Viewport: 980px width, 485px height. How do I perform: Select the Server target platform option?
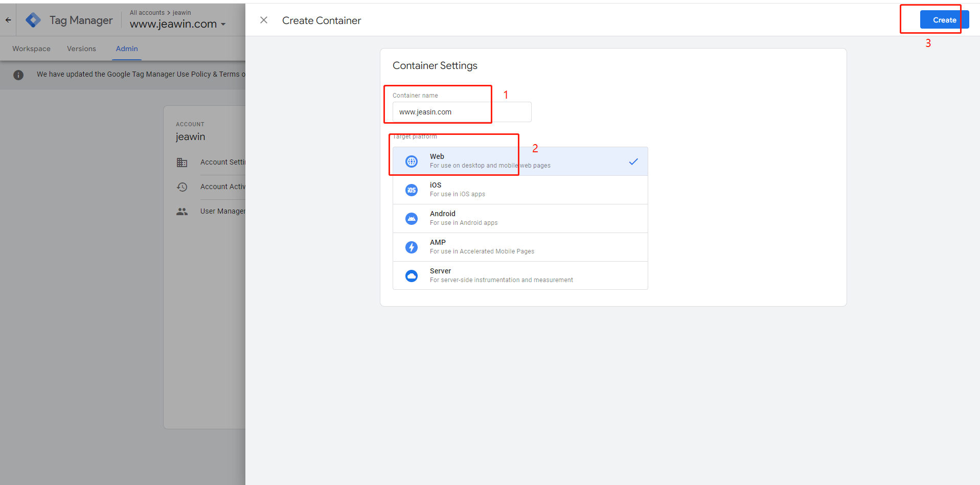click(x=520, y=275)
